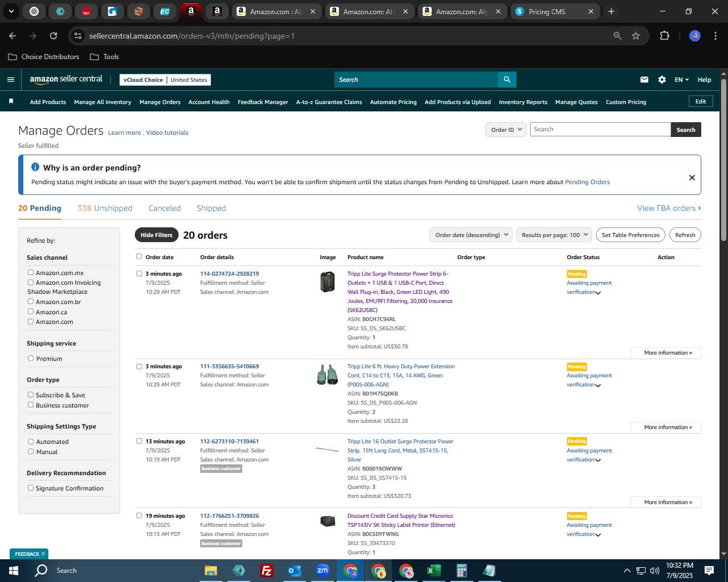Click the magnifier search button in the header
The height and width of the screenshot is (582, 728).
coord(507,80)
